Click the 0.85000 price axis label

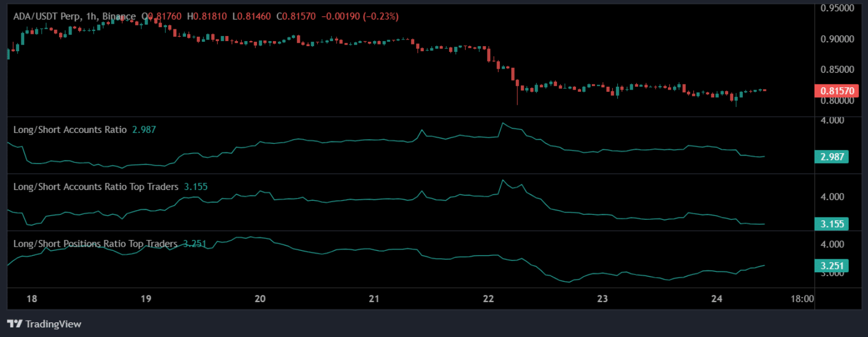tap(838, 70)
